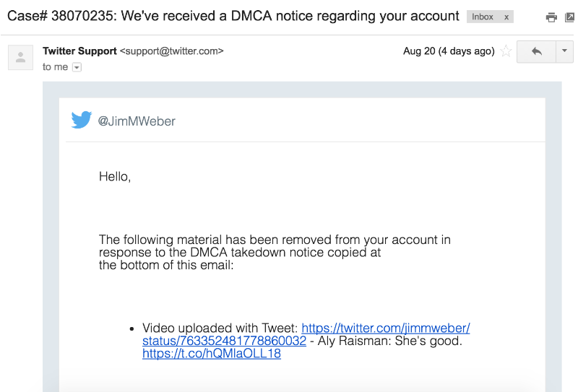578x392 pixels.
Task: Open email in new window icon
Action: click(x=569, y=17)
